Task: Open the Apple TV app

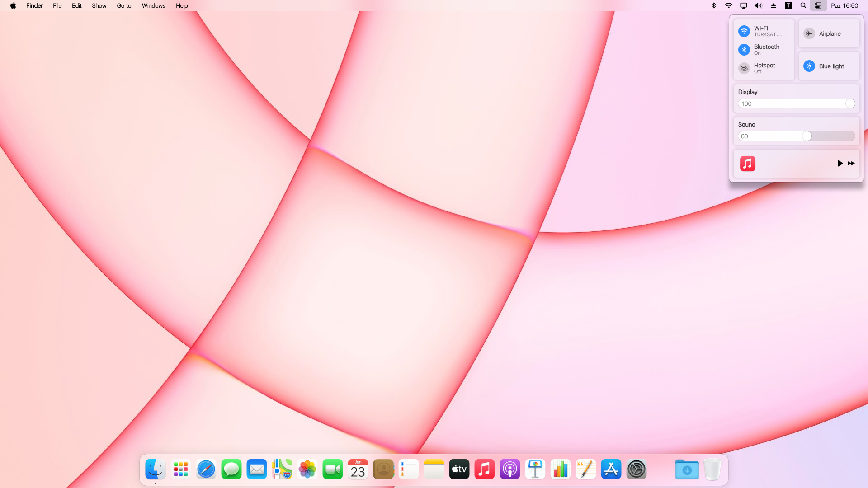Action: coord(459,469)
